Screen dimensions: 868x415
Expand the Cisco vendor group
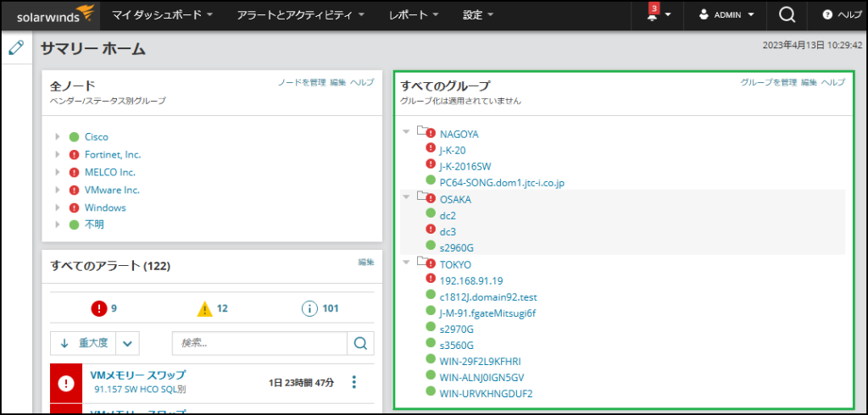tap(58, 136)
